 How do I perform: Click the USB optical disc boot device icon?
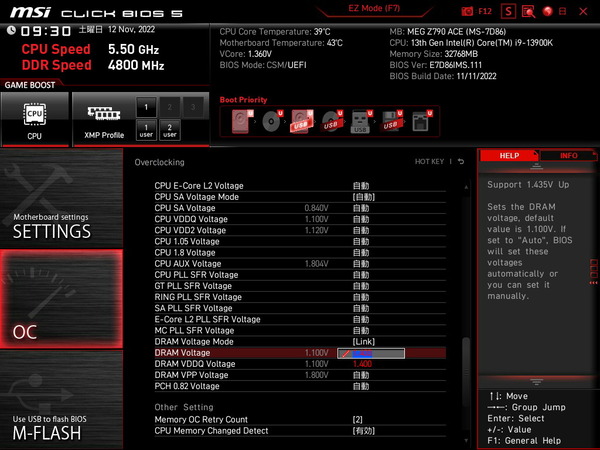click(332, 121)
